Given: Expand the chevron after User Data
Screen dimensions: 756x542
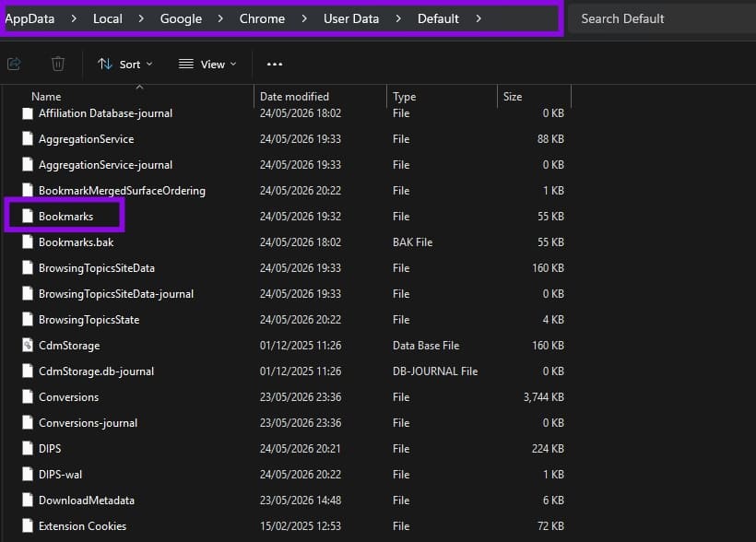Looking at the screenshot, I should click(x=398, y=18).
